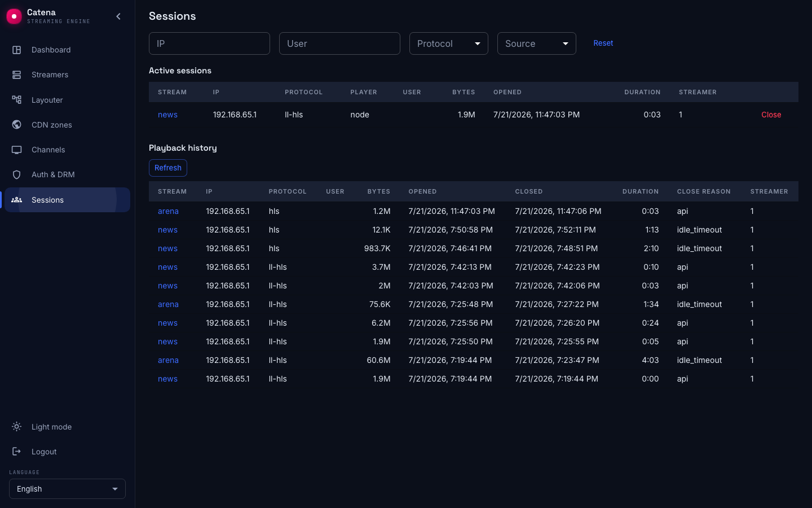Select the Layouter icon
This screenshot has height=508, width=812.
pyautogui.click(x=17, y=100)
